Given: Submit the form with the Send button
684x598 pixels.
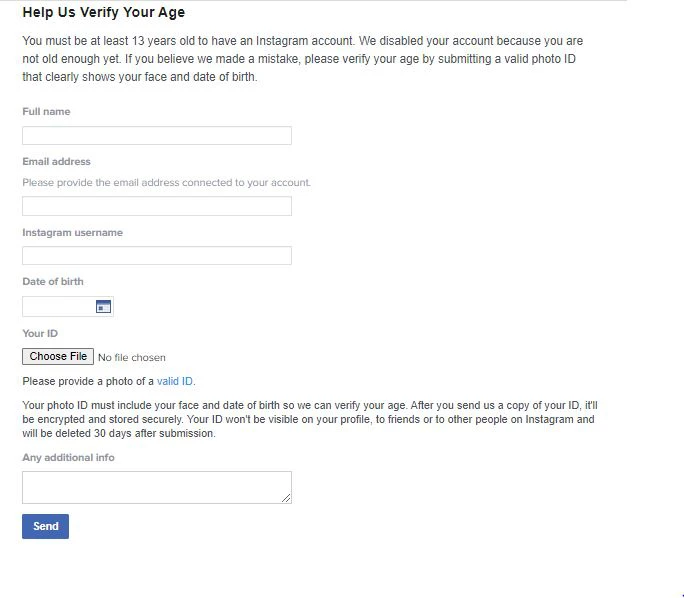Looking at the screenshot, I should [46, 526].
